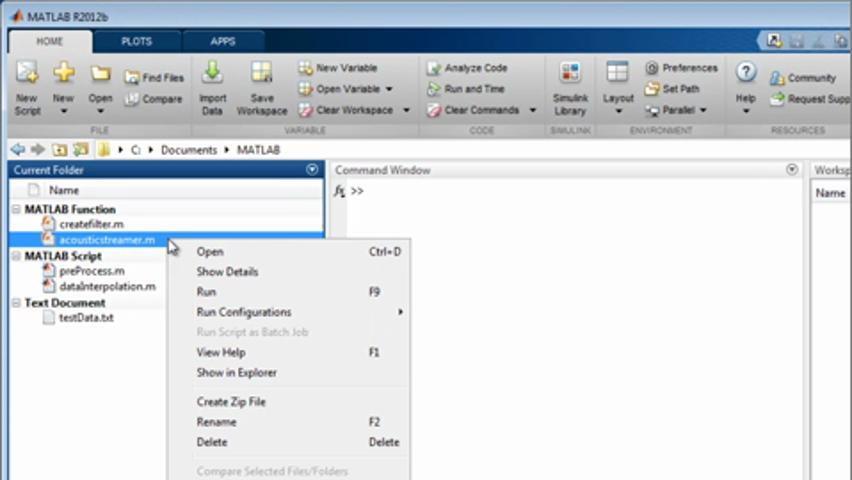The image size is (852, 480).
Task: Select createfilter.m in Current Folder
Action: point(91,224)
